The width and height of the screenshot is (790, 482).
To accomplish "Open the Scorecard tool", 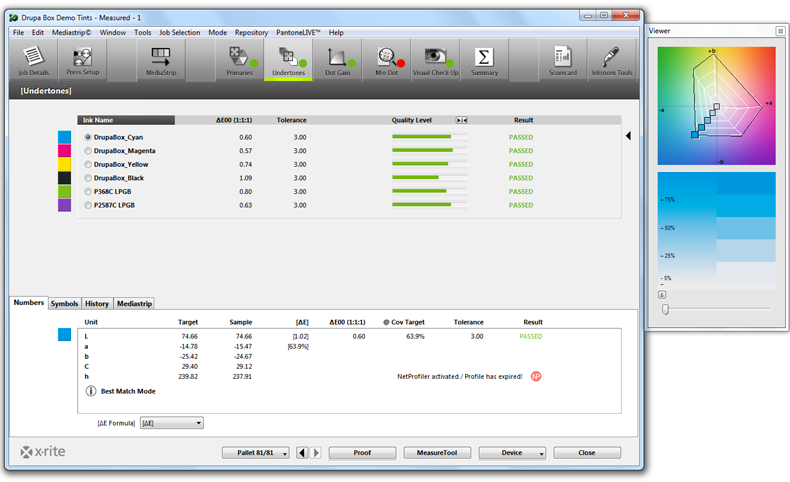I will [563, 60].
